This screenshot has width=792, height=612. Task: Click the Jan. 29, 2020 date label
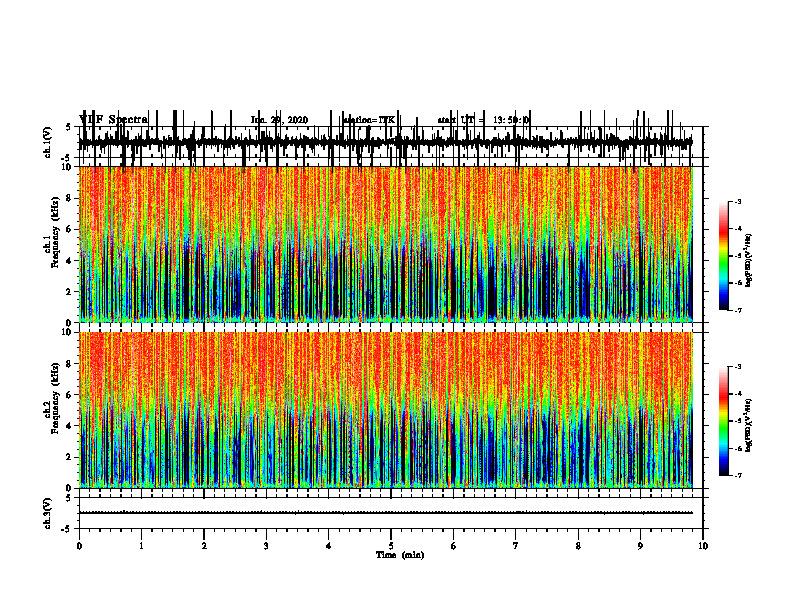(279, 120)
